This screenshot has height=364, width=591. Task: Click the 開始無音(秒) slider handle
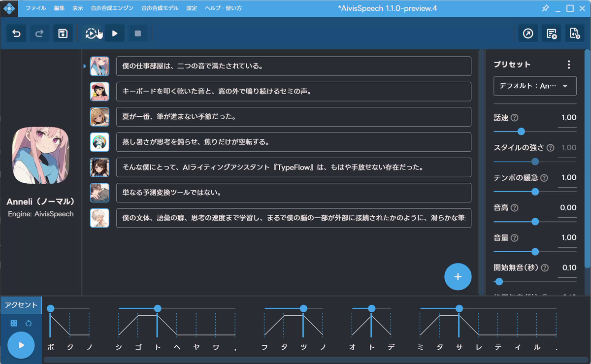pos(499,282)
